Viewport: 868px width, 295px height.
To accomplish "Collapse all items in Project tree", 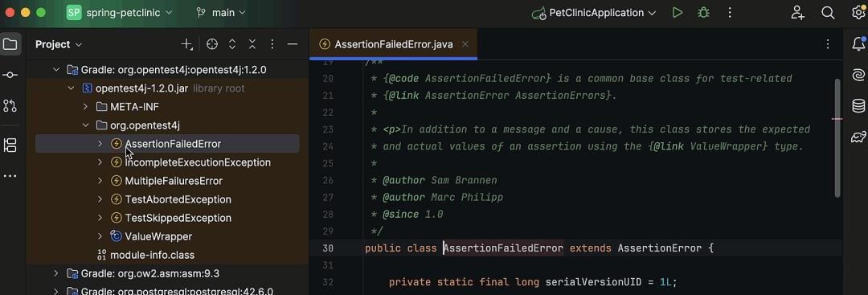I will point(252,44).
